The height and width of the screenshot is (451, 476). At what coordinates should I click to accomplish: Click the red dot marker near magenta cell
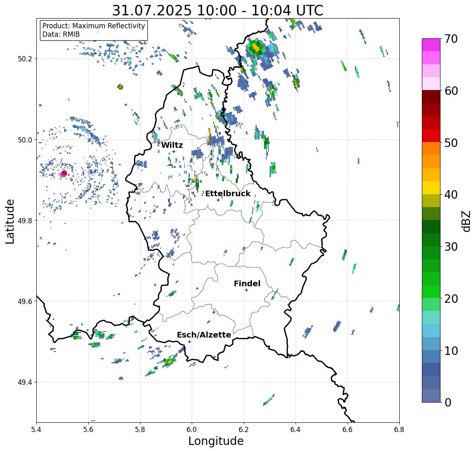[64, 173]
